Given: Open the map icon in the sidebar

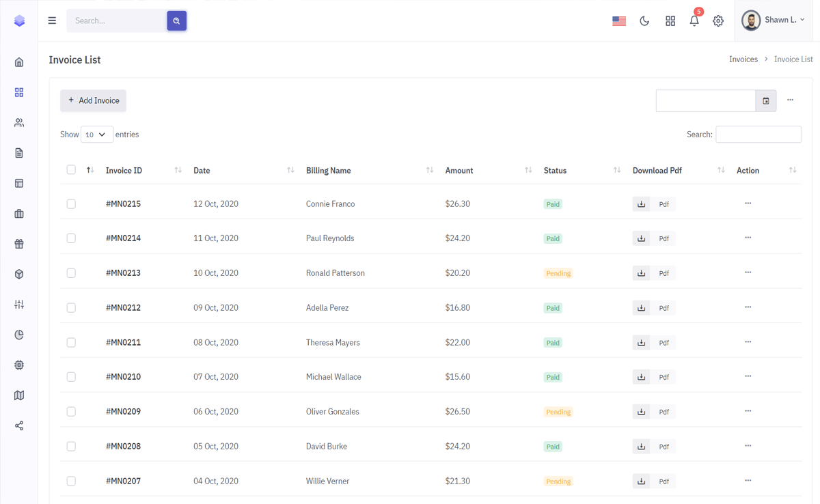Looking at the screenshot, I should [x=19, y=395].
